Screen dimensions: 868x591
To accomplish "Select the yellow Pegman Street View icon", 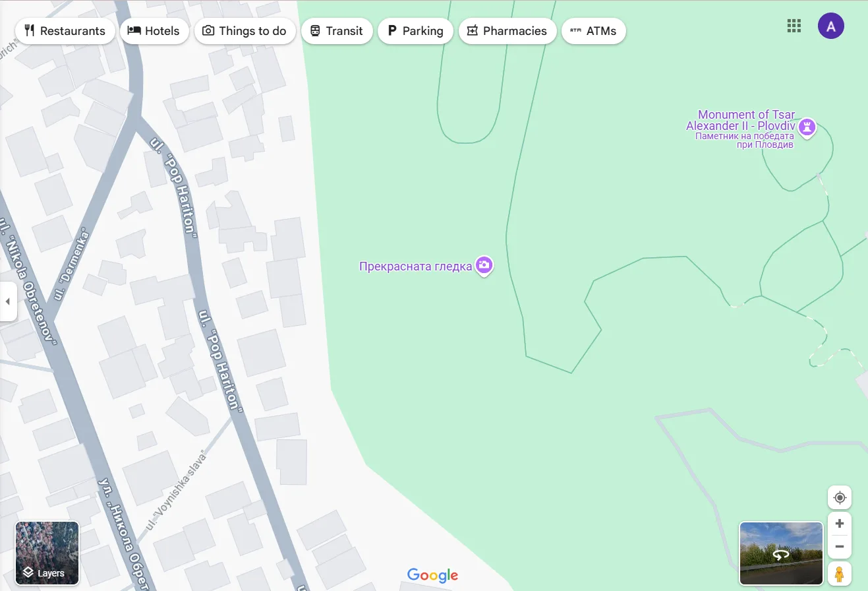I will pos(840,573).
